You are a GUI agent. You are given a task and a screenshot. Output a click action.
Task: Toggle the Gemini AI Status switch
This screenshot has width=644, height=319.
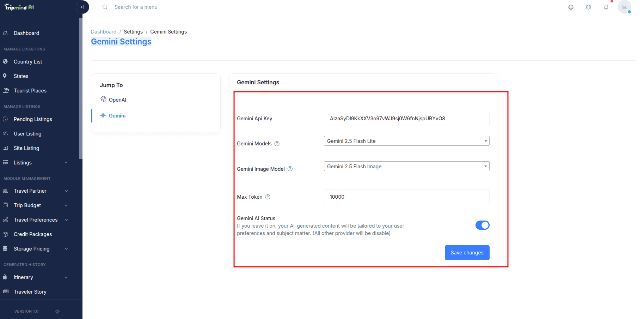pyautogui.click(x=483, y=225)
